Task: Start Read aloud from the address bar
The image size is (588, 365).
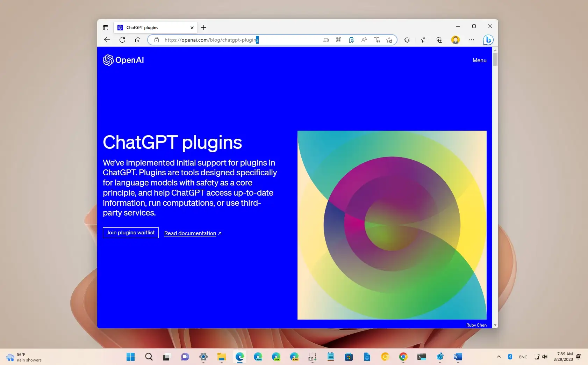Action: click(364, 40)
